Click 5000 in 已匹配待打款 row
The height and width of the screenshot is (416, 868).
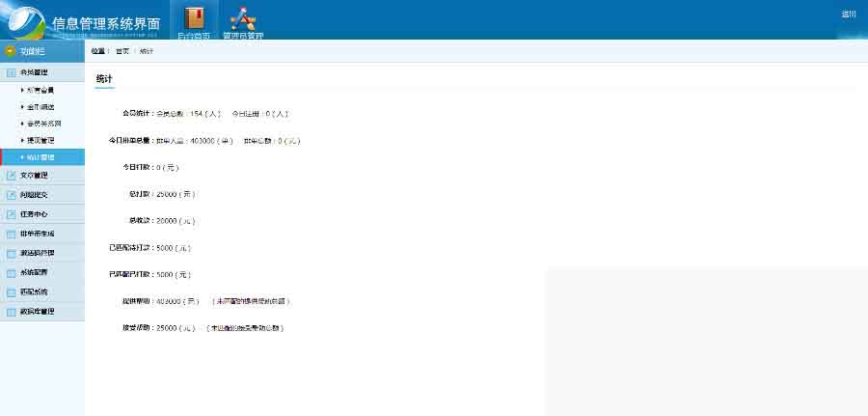(165, 248)
